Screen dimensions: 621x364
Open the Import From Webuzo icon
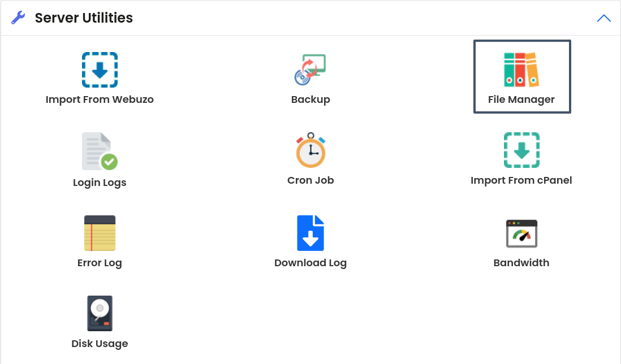(100, 70)
